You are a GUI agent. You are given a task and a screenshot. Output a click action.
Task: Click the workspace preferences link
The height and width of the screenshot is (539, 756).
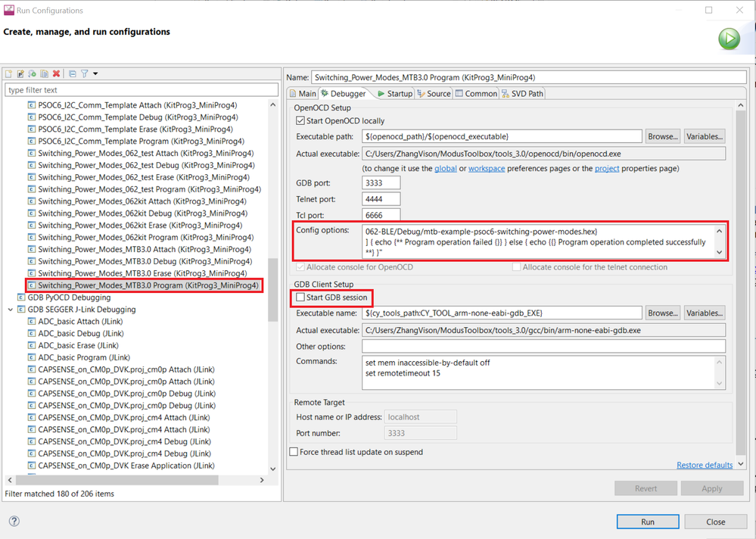[487, 168]
